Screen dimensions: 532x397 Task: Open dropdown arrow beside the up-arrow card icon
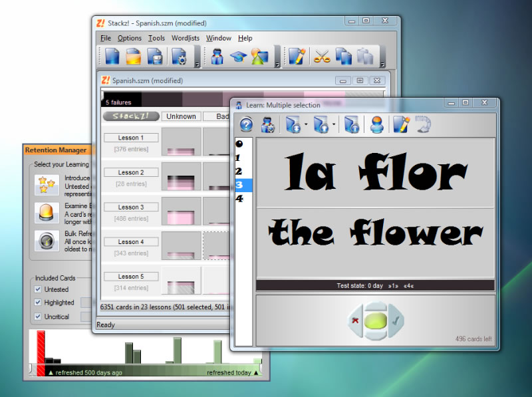(333, 125)
